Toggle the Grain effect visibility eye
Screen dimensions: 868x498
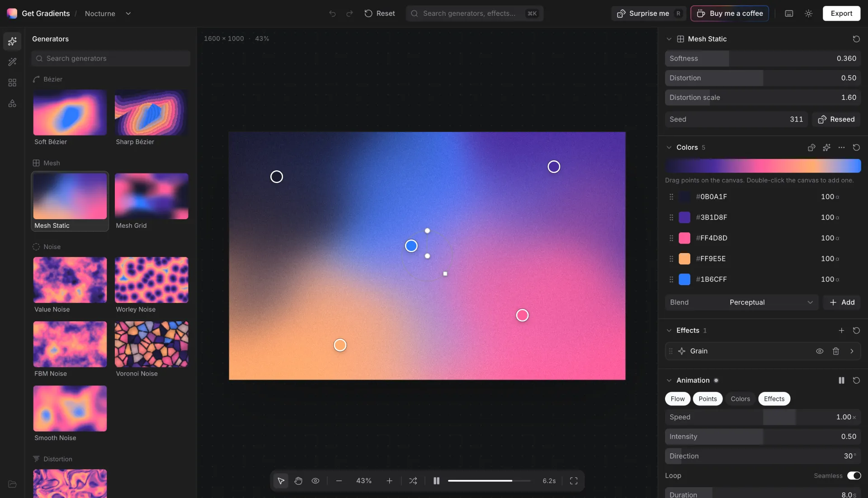(820, 351)
